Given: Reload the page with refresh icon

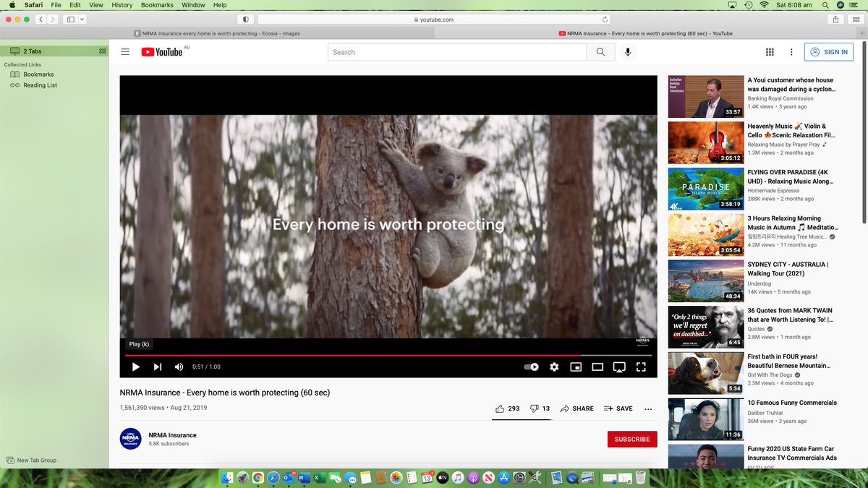Looking at the screenshot, I should click(605, 20).
